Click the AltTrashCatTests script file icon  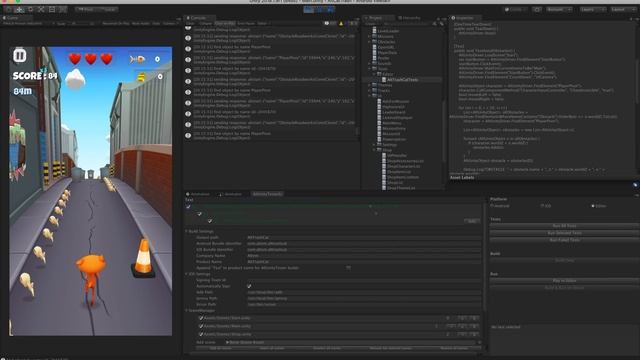pos(384,80)
